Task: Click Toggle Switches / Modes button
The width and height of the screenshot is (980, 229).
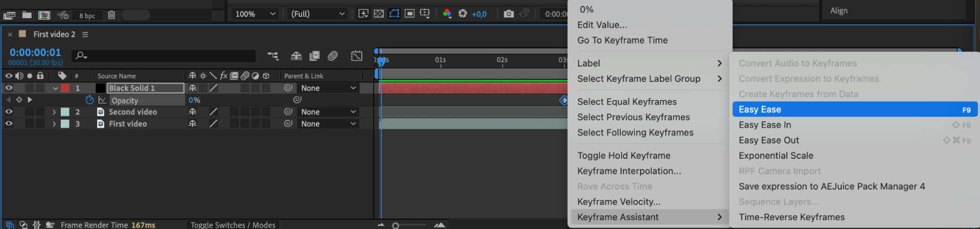Action: [x=233, y=225]
